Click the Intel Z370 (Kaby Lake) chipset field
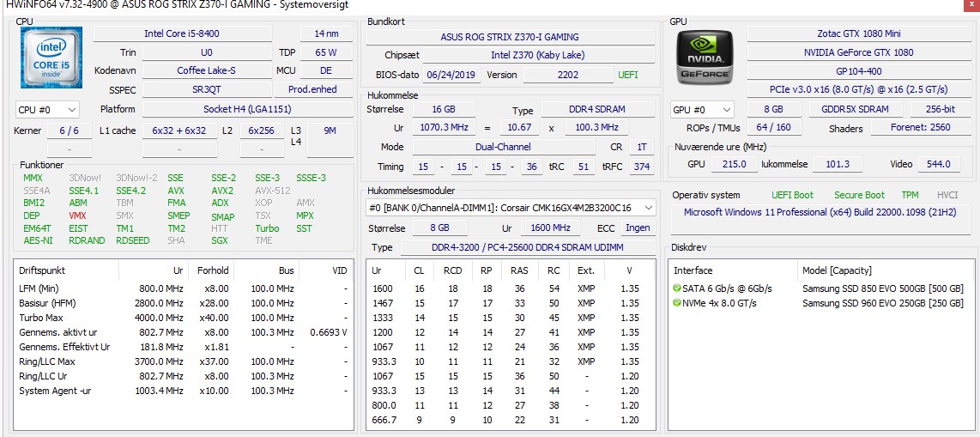 click(x=538, y=55)
